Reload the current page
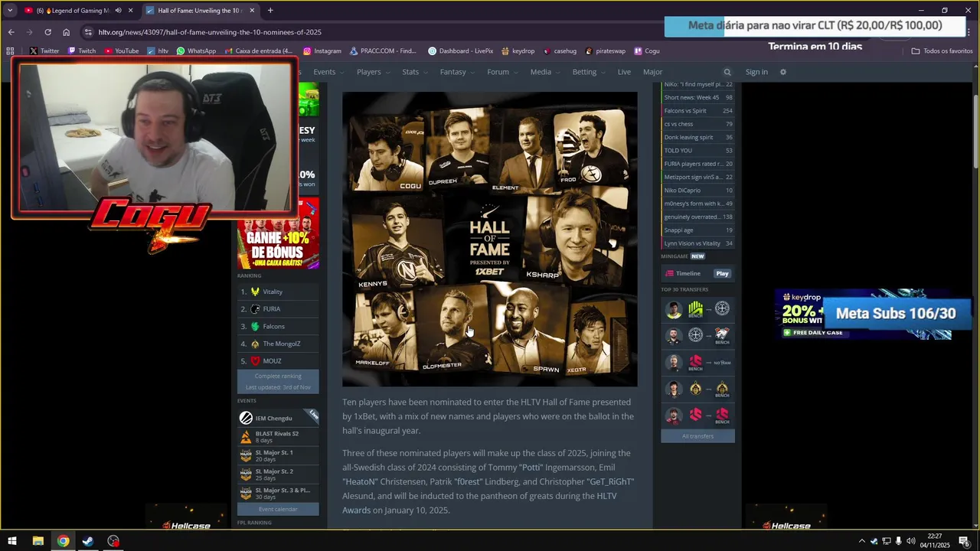The image size is (980, 551). (47, 32)
